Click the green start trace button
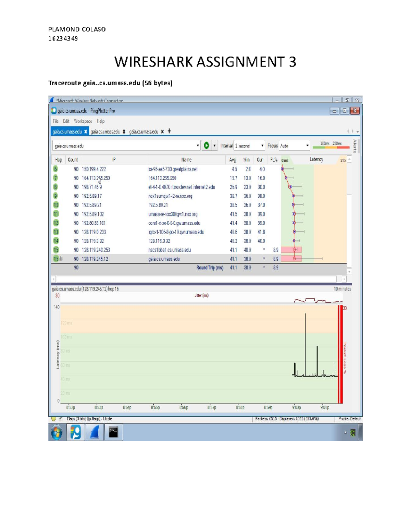Screen dimensions: 411x532 (207, 146)
